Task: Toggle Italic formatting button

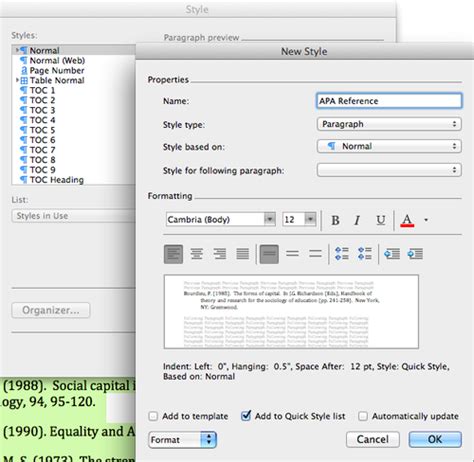Action: point(357,220)
